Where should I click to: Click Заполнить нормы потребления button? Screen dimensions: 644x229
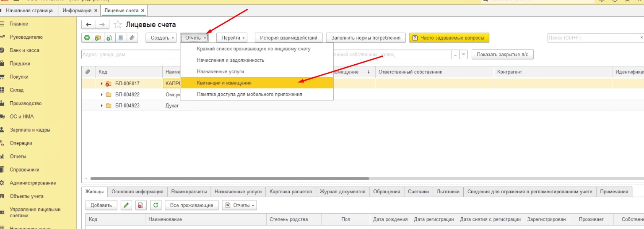click(x=366, y=38)
